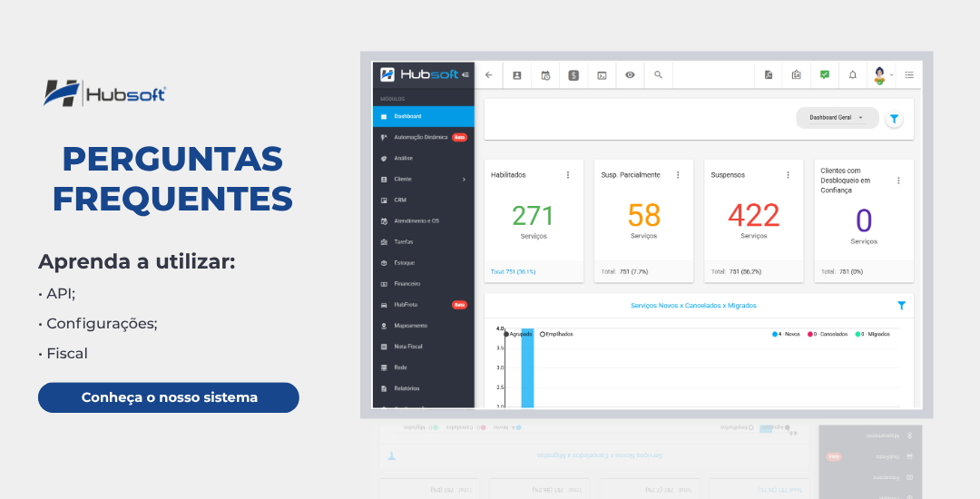Click the green chat checkmark icon
This screenshot has height=499, width=980.
pos(824,75)
